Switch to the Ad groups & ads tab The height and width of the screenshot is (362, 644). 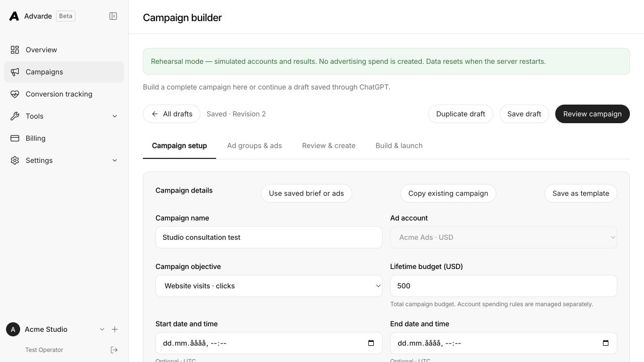point(255,146)
